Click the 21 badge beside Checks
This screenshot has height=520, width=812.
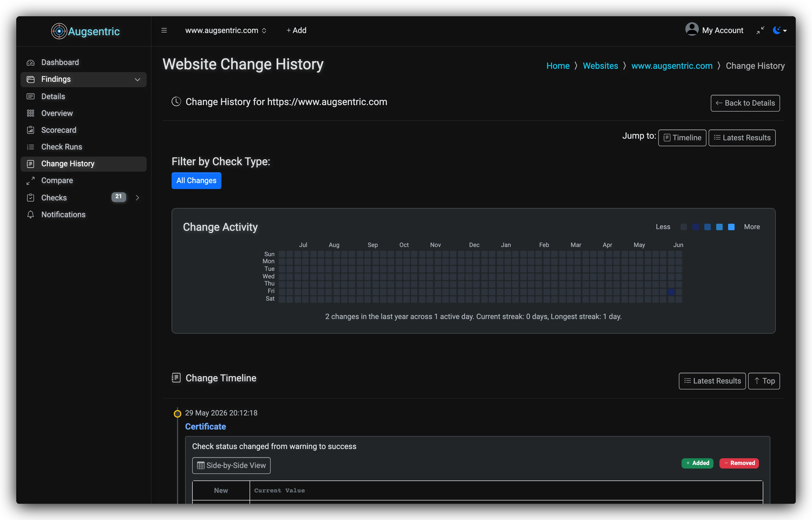pyautogui.click(x=118, y=197)
